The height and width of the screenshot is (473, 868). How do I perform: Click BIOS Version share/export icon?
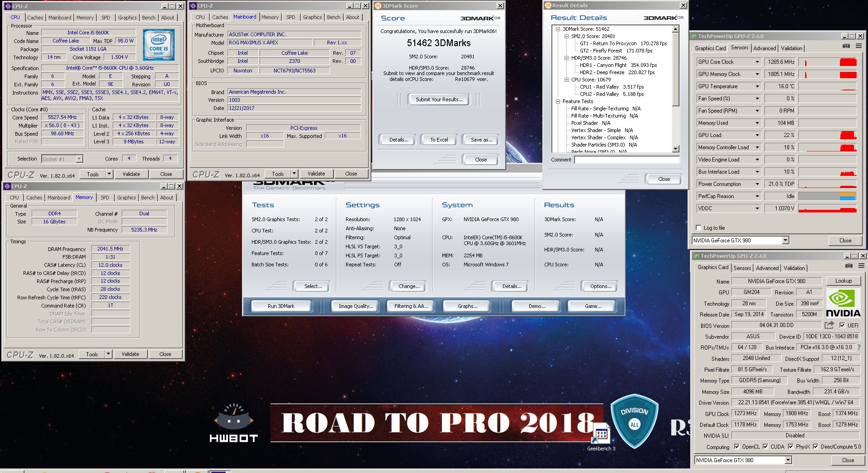[x=829, y=325]
